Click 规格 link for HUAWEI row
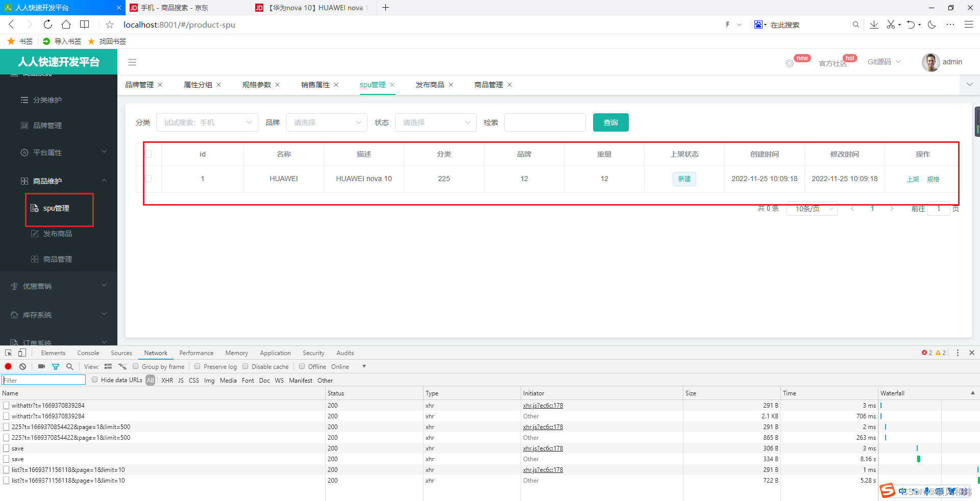 [x=934, y=179]
